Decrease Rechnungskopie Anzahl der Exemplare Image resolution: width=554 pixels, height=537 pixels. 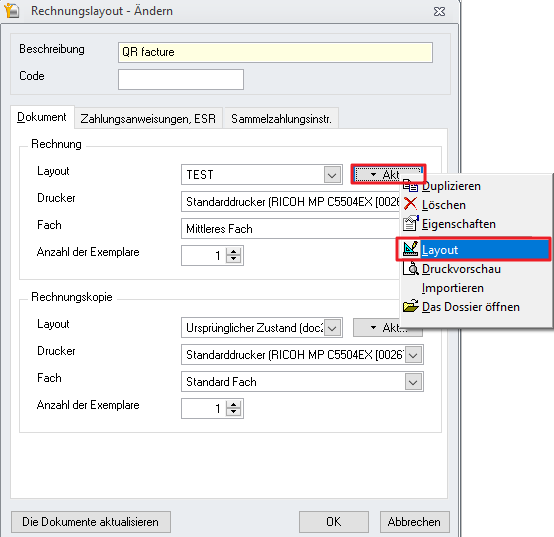[x=233, y=412]
